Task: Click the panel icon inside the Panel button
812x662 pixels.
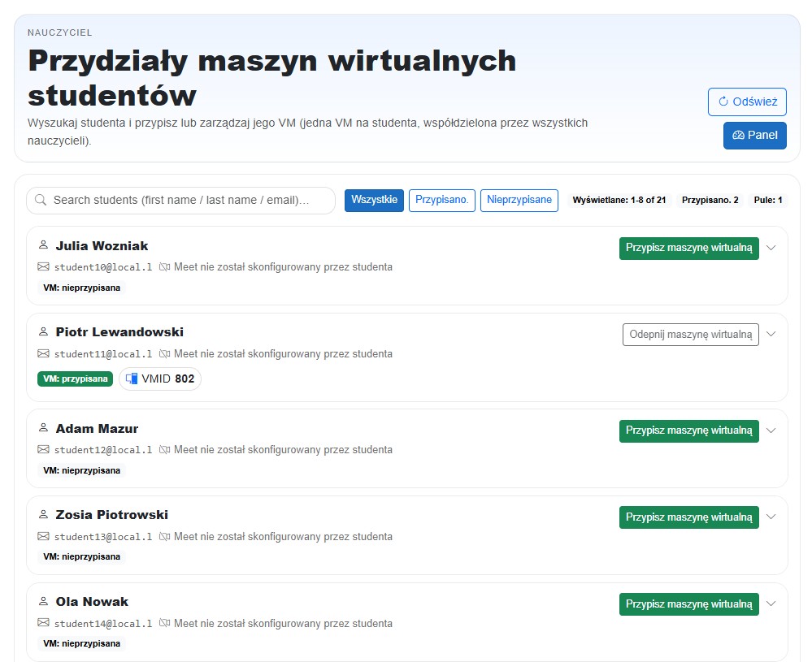Action: [x=737, y=136]
